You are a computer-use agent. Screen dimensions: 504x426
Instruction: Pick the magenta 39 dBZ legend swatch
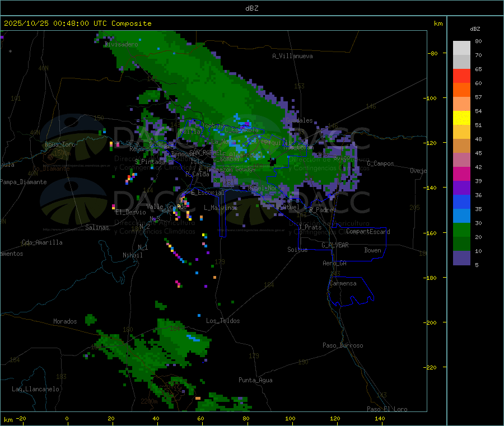461,174
